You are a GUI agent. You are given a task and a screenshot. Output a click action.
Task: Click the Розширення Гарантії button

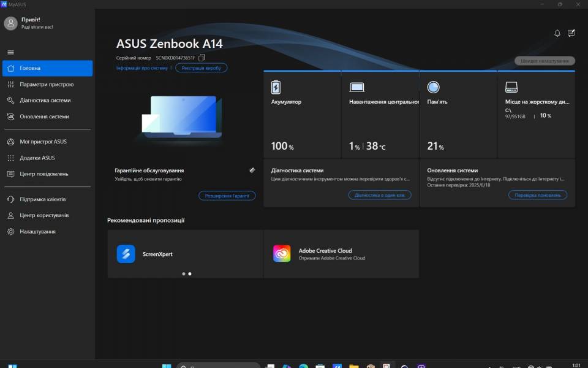point(227,196)
